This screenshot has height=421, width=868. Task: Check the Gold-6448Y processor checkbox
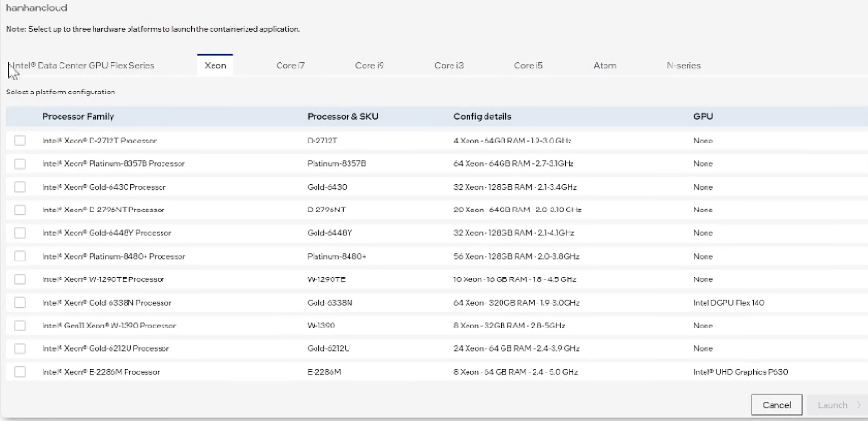[x=20, y=233]
